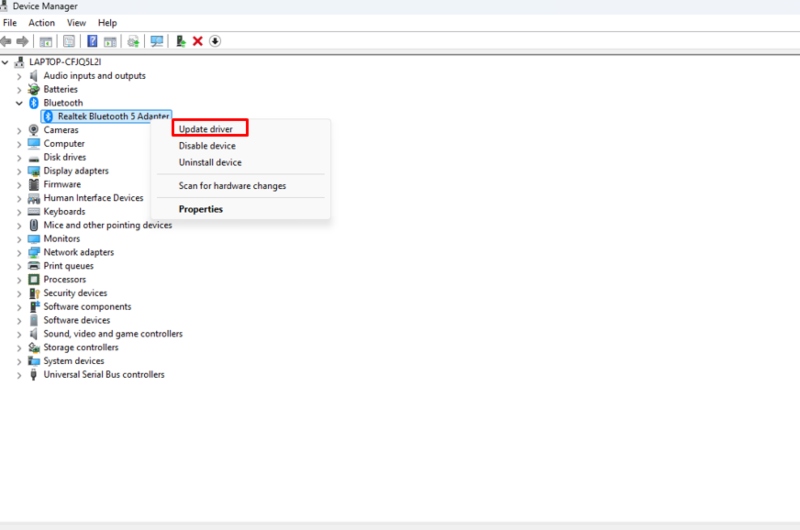This screenshot has height=530, width=800.
Task: Click the scan for hardware changes monitor icon
Action: [x=156, y=41]
